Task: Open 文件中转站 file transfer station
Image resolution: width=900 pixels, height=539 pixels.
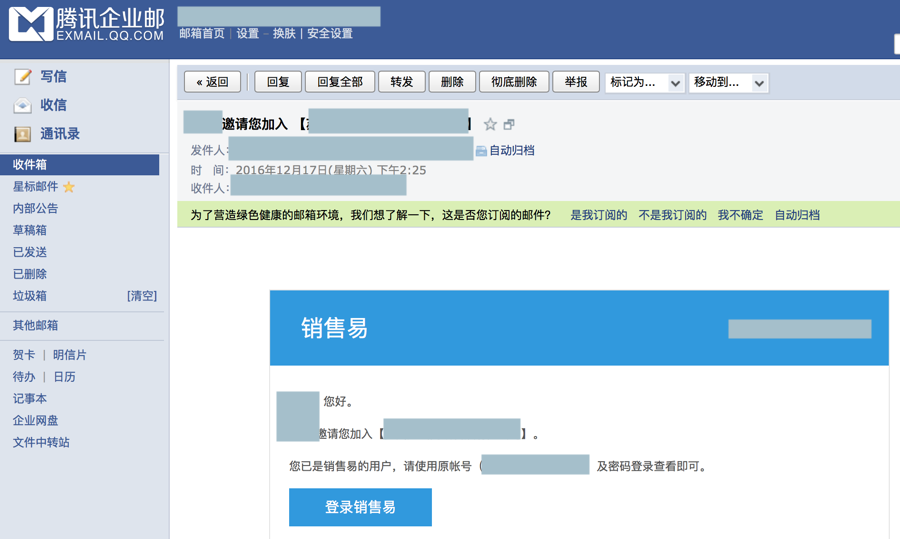Action: coord(41,442)
